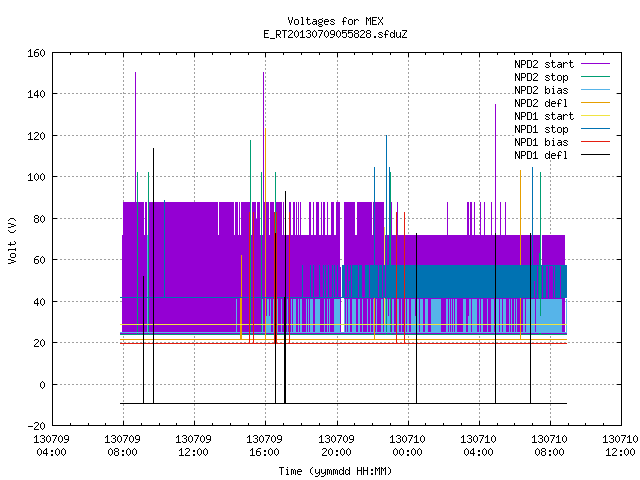
Task: Click the chart title Voltages for MEX
Action: coord(335,21)
